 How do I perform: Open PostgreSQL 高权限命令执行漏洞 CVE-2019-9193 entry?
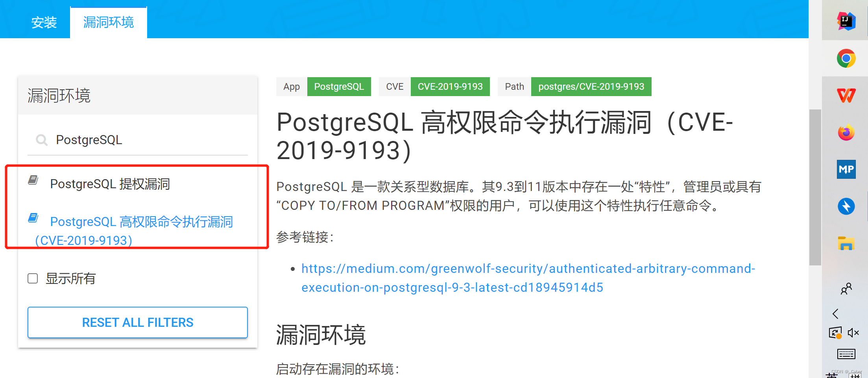pos(134,231)
